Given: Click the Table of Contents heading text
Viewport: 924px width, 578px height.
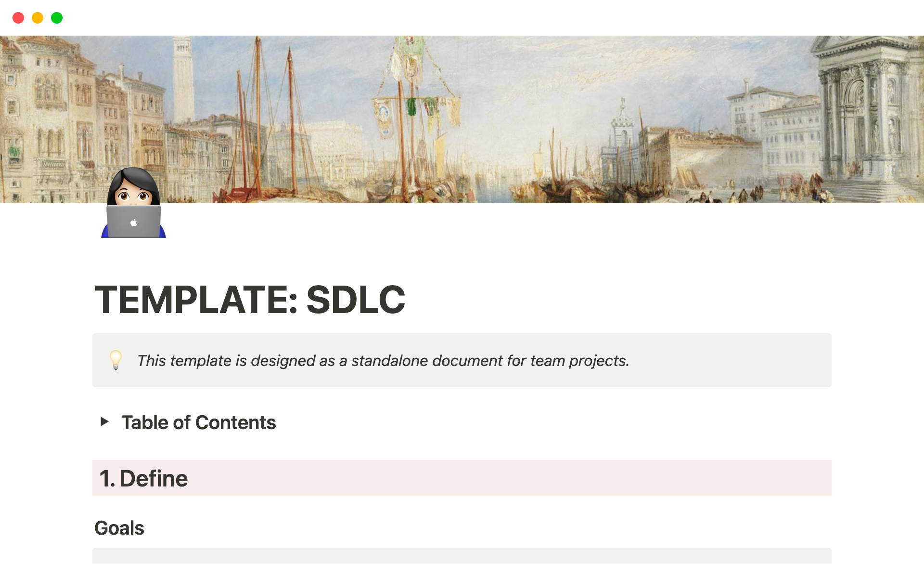Looking at the screenshot, I should click(198, 422).
